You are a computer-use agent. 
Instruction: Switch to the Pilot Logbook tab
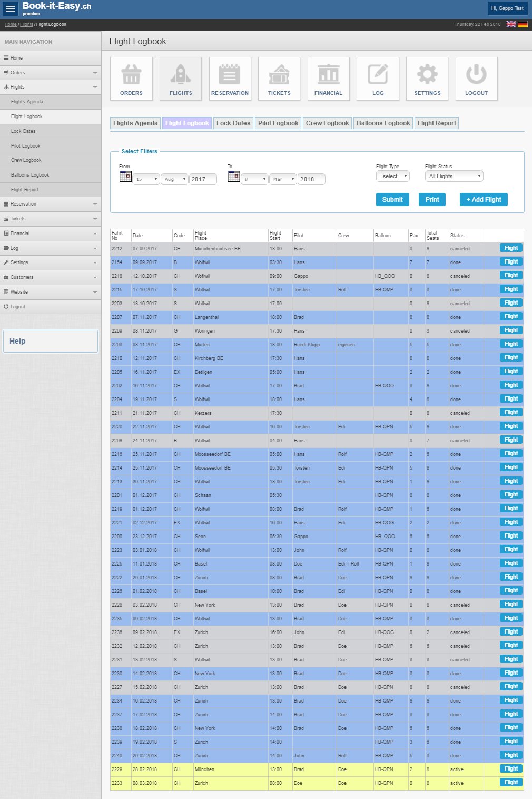pos(278,123)
